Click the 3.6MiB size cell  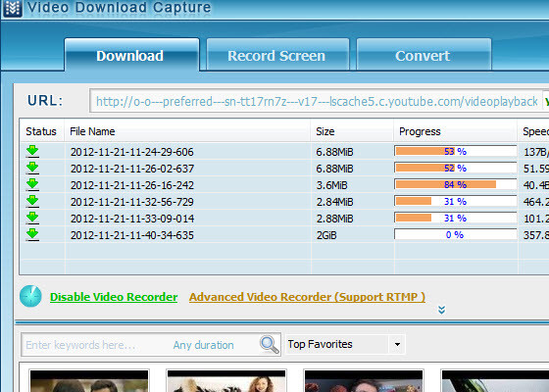(x=332, y=185)
